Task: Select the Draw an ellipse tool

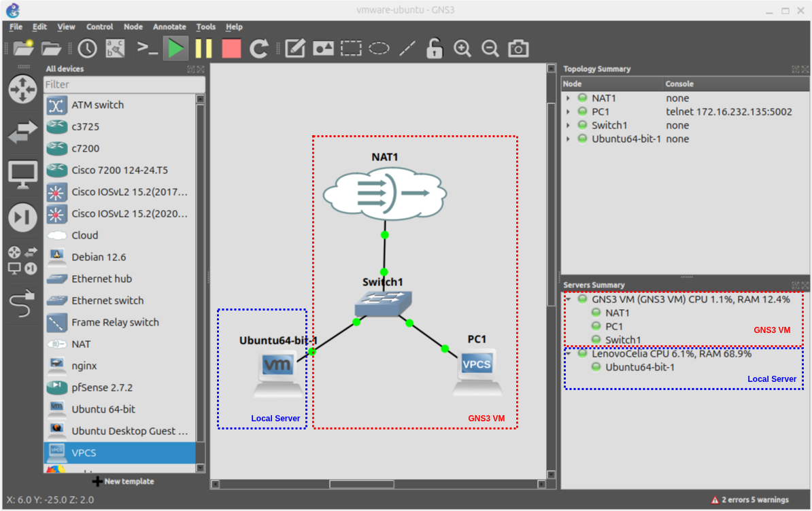Action: [378, 48]
